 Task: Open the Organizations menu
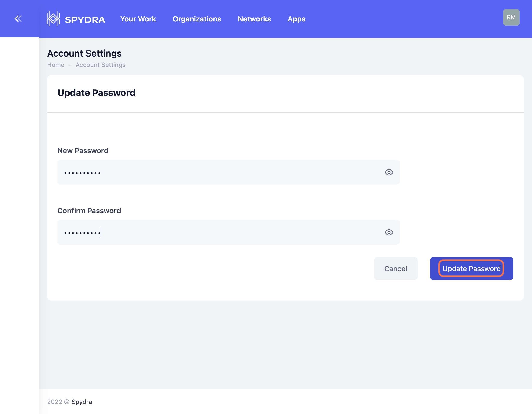pyautogui.click(x=197, y=19)
